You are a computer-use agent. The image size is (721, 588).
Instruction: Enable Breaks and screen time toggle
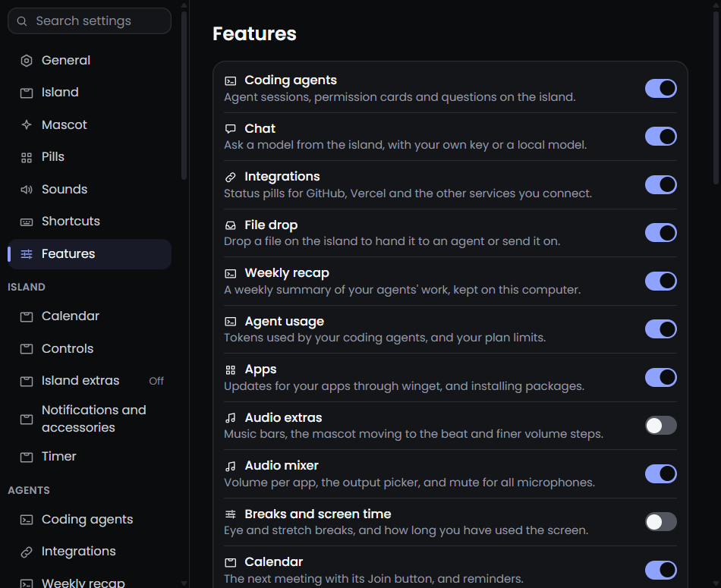tap(661, 521)
